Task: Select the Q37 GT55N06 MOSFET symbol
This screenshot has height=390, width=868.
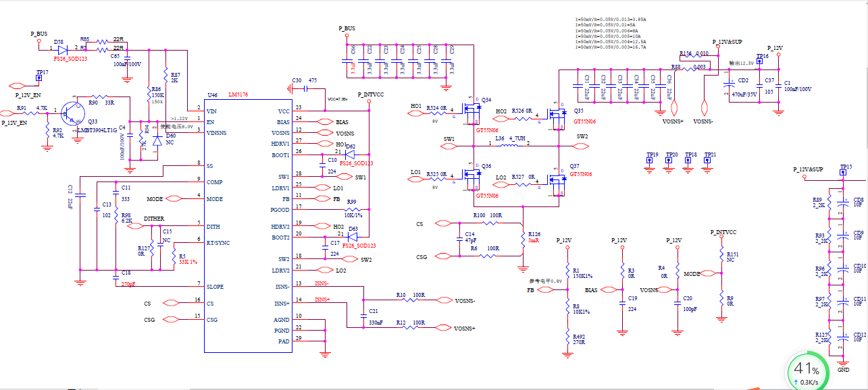Action: [x=557, y=179]
